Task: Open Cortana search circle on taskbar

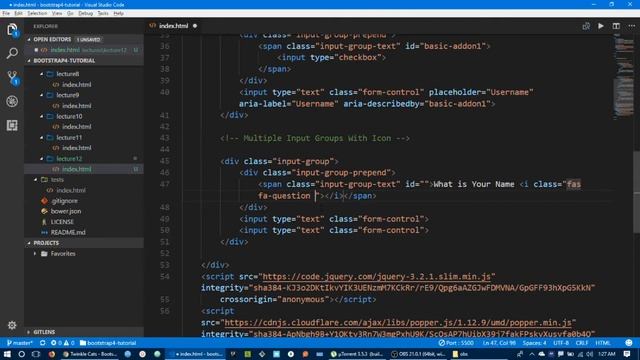Action: coord(22,354)
